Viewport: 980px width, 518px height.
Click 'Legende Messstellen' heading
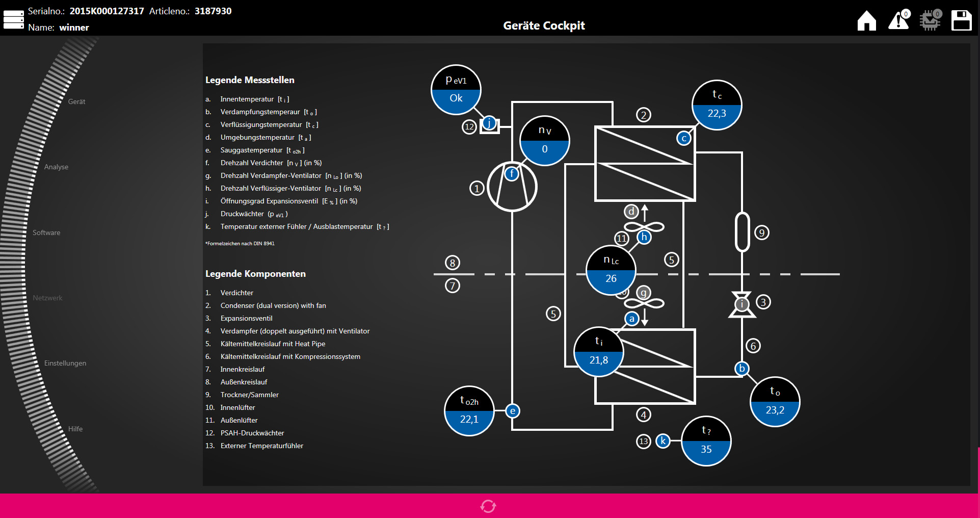click(x=250, y=80)
